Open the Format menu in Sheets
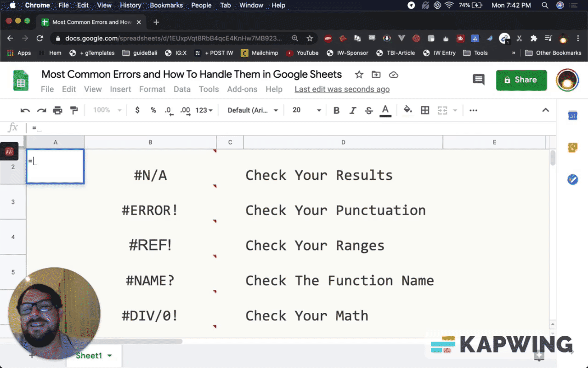Viewport: 588px width, 368px height. pos(152,89)
